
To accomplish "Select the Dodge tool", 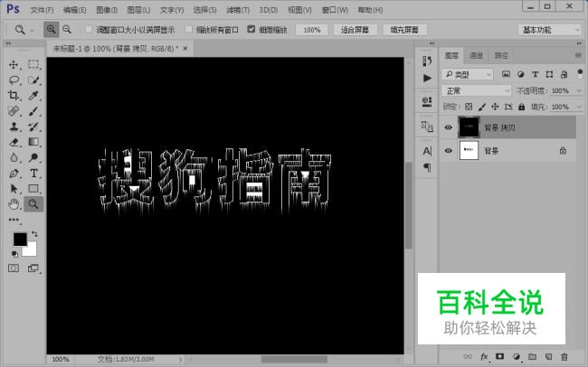I will tap(33, 157).
